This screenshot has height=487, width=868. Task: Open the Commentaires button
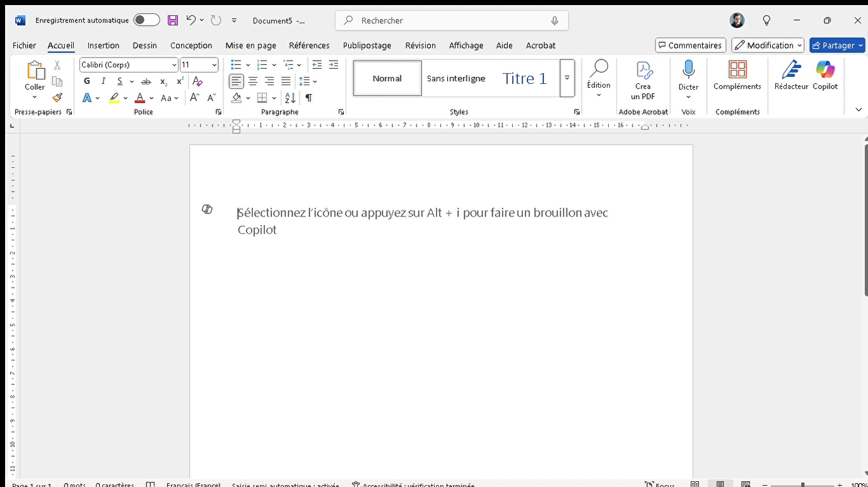[x=690, y=45]
